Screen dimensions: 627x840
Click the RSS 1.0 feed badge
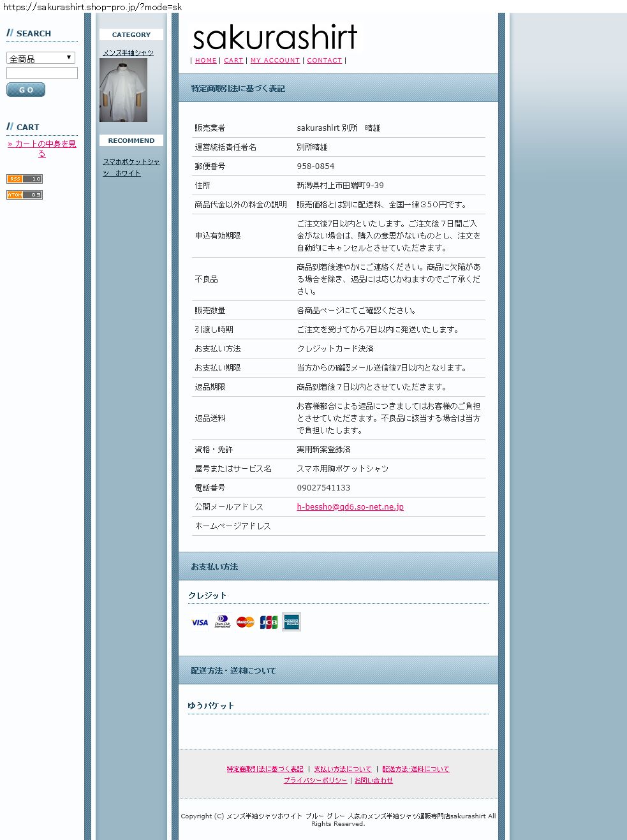[24, 179]
